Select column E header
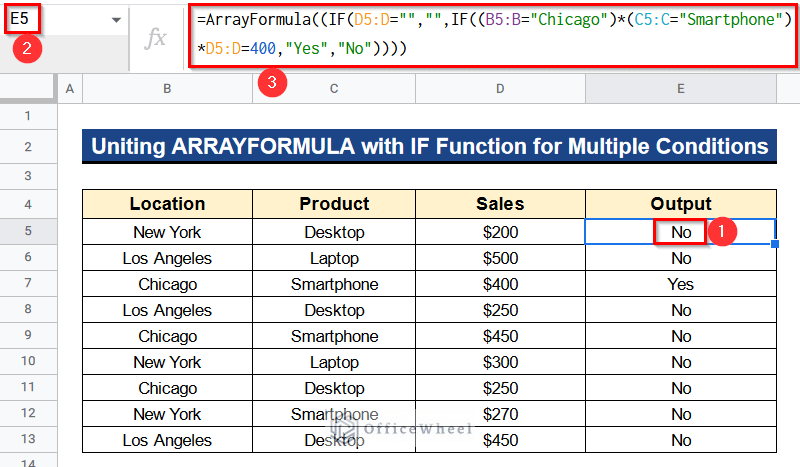The height and width of the screenshot is (467, 800). 681,89
